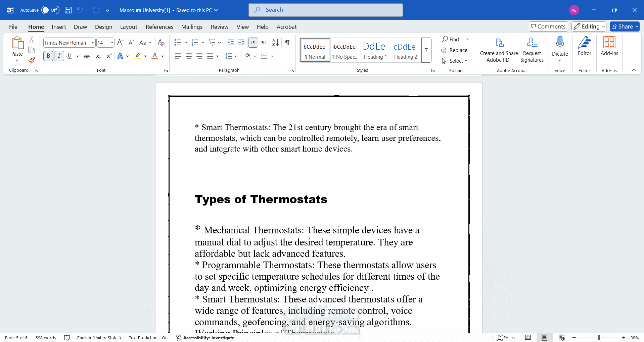Screen dimensions: 644x342
Task: Apply subscript formatting
Action: pyautogui.click(x=98, y=56)
